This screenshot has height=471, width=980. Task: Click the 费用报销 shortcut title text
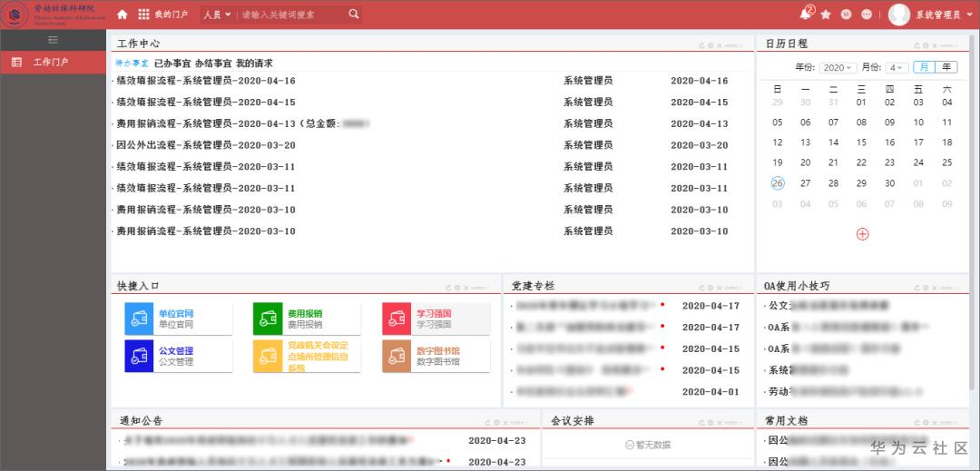click(x=305, y=314)
